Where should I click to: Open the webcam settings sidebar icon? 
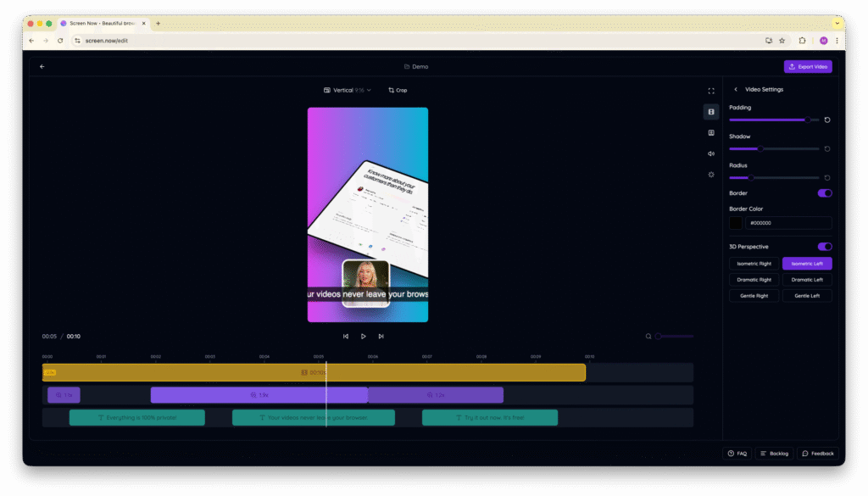pyautogui.click(x=711, y=133)
